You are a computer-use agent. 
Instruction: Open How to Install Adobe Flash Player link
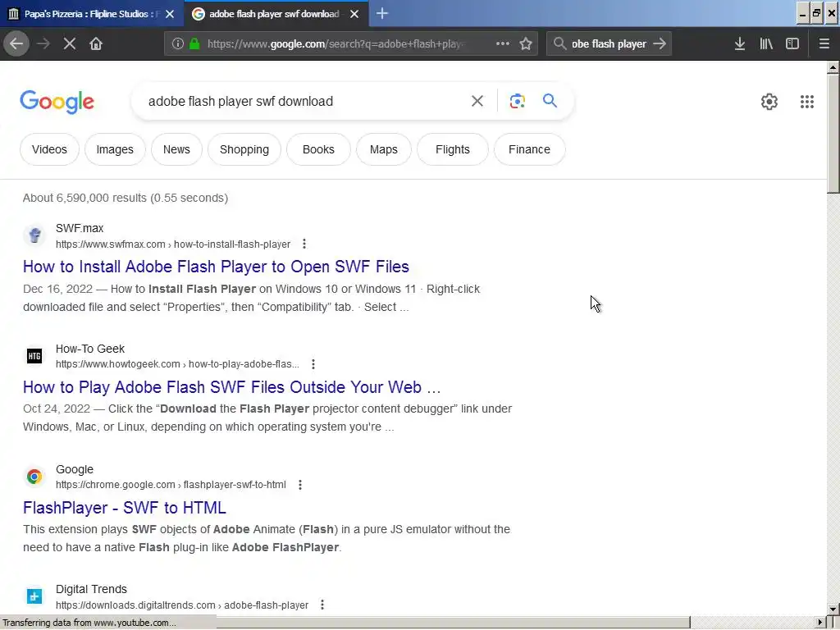point(216,267)
